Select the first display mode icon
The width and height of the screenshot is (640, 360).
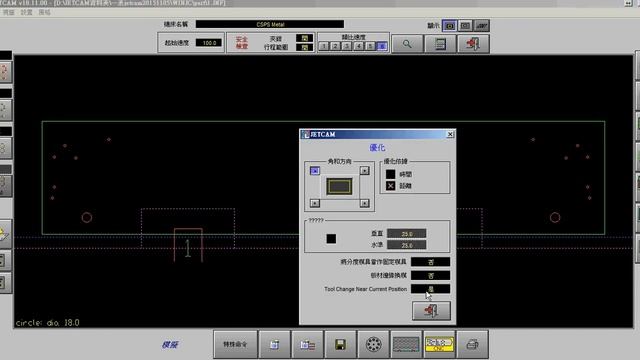[450, 26]
